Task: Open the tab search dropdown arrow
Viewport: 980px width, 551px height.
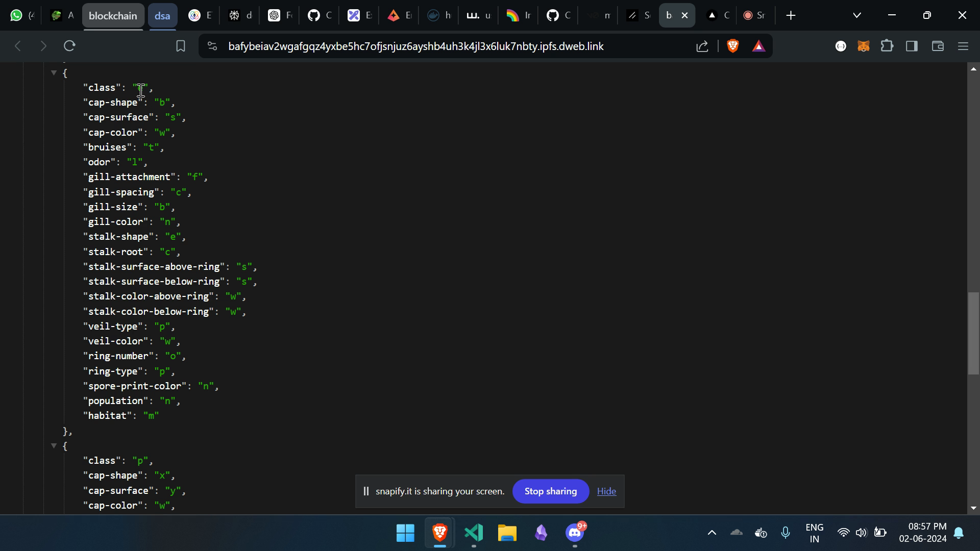Action: coord(857,16)
